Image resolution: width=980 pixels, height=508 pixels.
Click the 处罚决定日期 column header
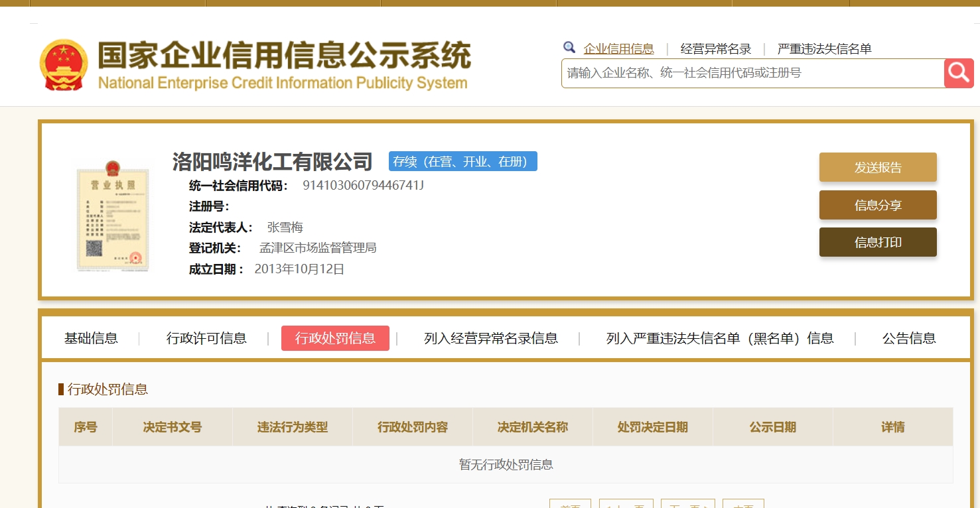click(x=653, y=427)
